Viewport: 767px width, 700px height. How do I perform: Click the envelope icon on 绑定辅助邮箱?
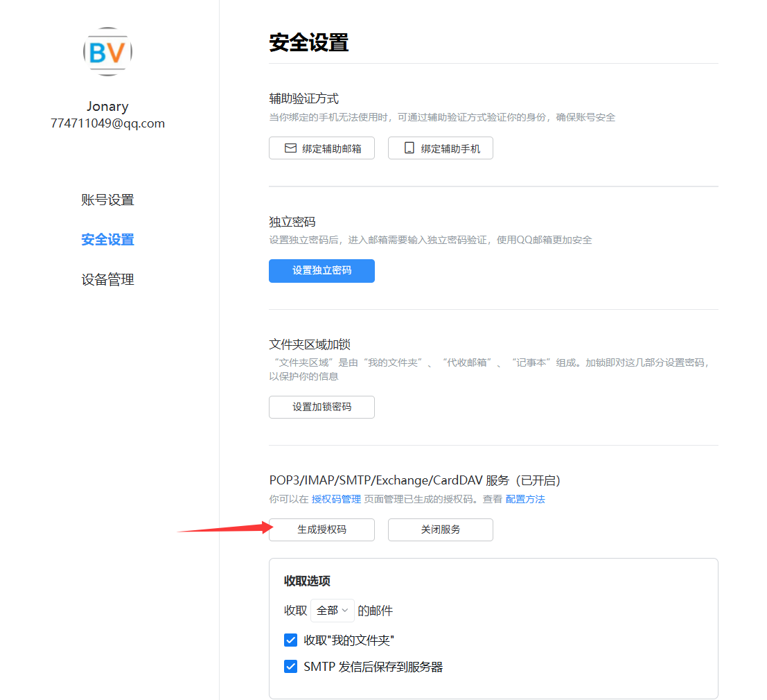click(x=290, y=148)
